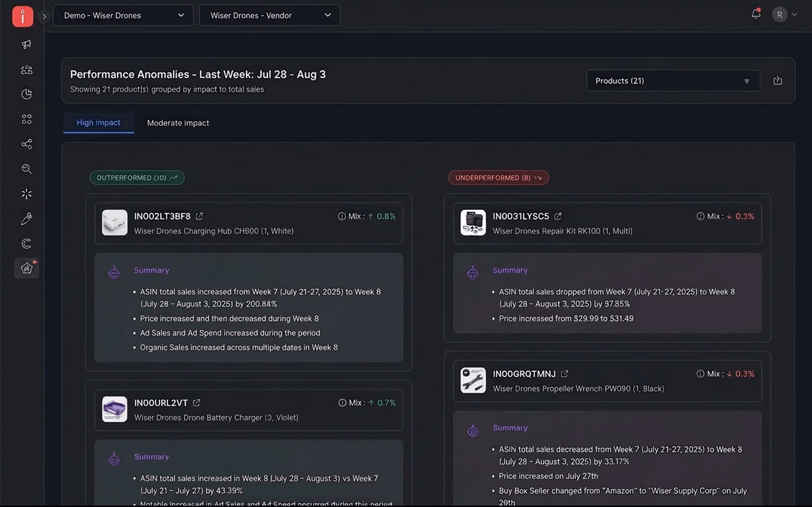This screenshot has height=507, width=812.
Task: Click 'Showing 21 product(s) grouped by impact' subtitle
Action: (167, 90)
